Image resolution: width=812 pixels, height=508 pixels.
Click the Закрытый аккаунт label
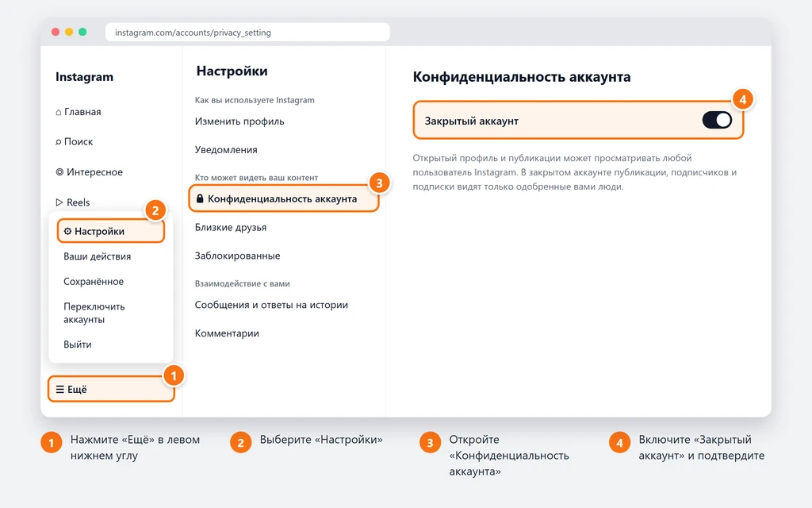pos(472,121)
